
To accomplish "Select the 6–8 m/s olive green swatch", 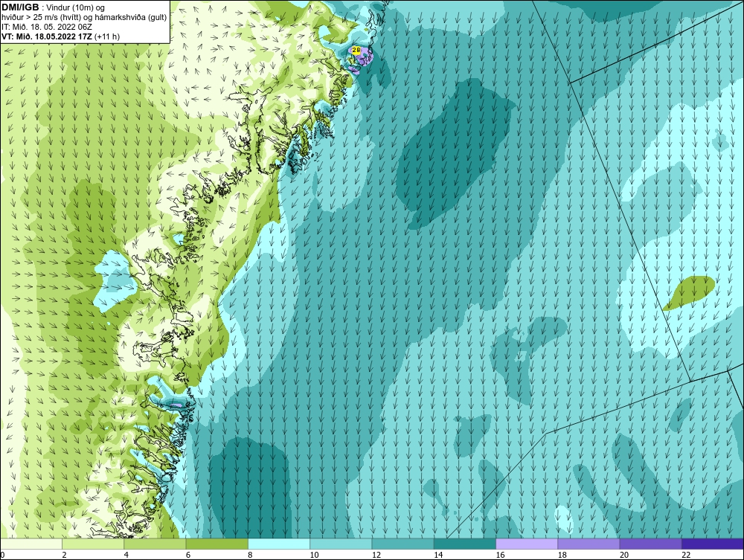I will coord(217,544).
